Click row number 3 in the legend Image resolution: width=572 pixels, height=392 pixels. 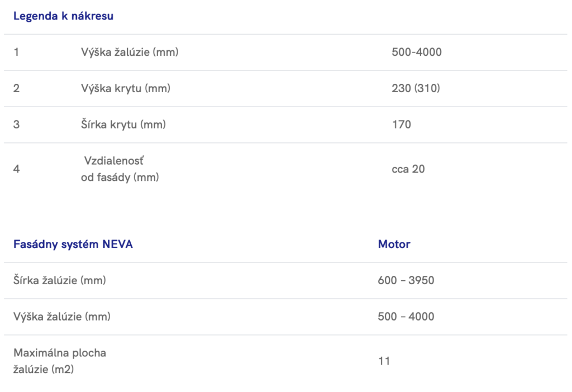point(16,125)
